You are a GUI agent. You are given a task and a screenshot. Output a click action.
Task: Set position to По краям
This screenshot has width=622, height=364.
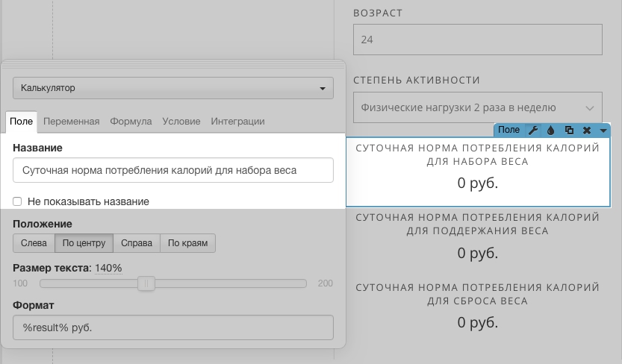pos(187,243)
